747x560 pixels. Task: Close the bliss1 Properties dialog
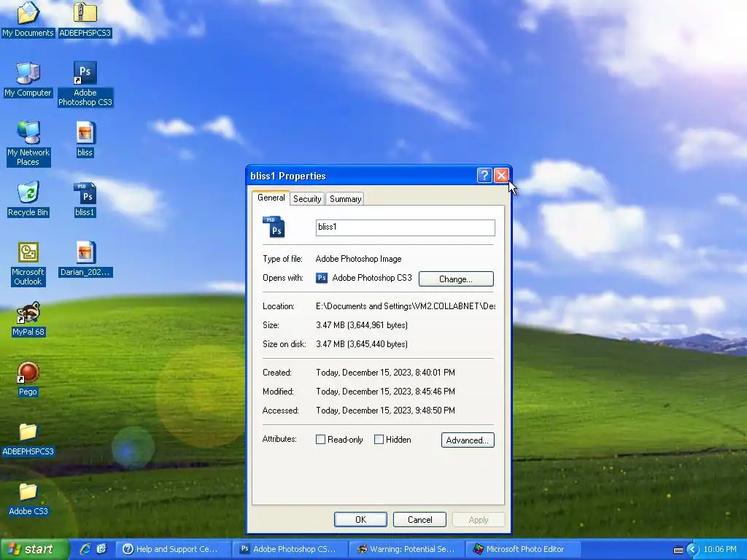click(x=501, y=175)
